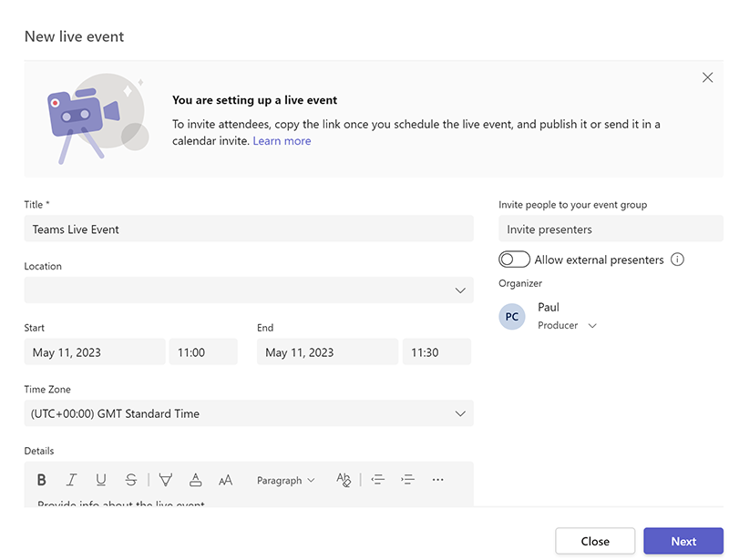729x560 pixels.
Task: Open the Paragraph style dropdown
Action: pyautogui.click(x=285, y=480)
